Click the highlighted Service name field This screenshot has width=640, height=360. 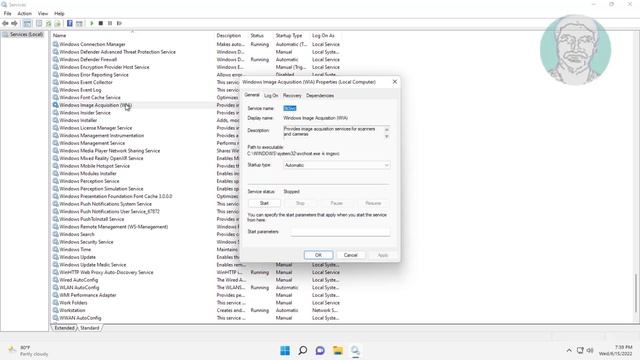click(x=290, y=108)
